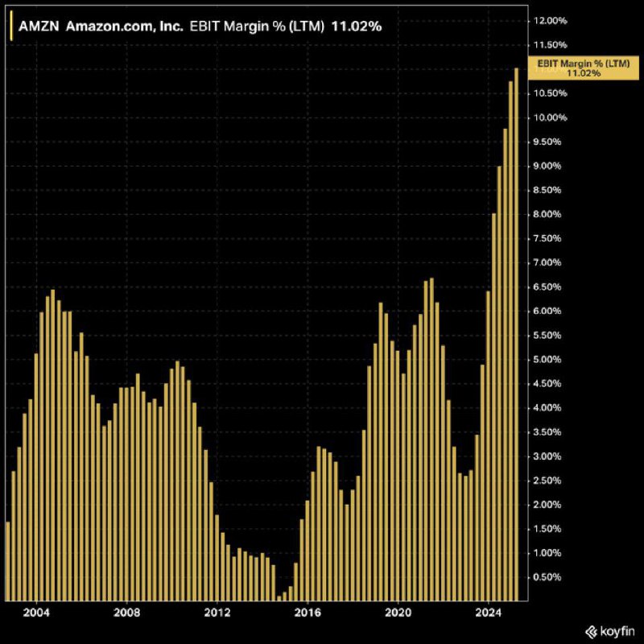Click the 2008 x-axis year label

pyautogui.click(x=127, y=613)
